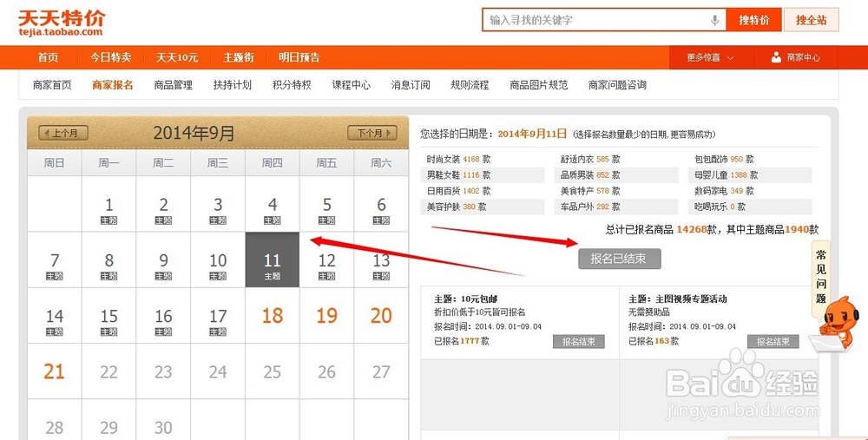Select September 6 on calendar
The width and height of the screenshot is (868, 440).
[x=381, y=204]
